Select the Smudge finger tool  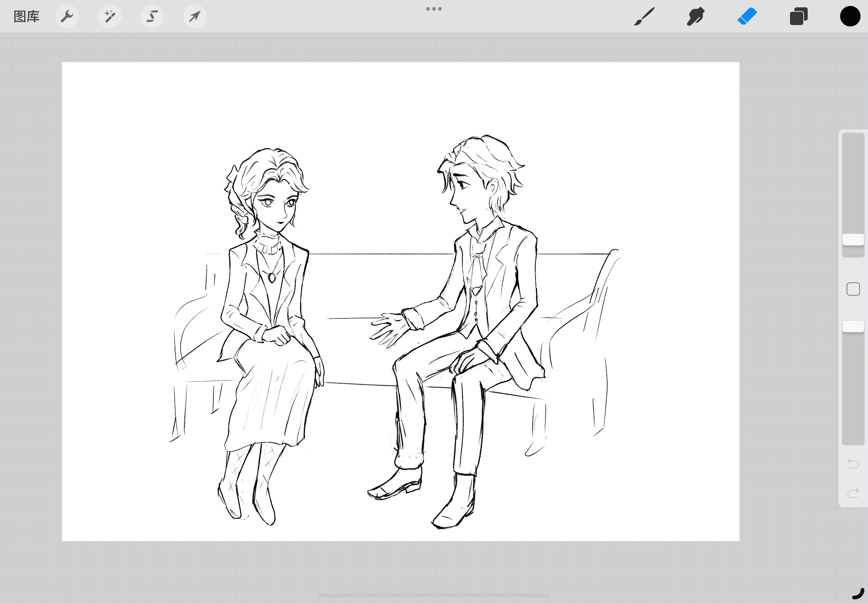point(696,16)
